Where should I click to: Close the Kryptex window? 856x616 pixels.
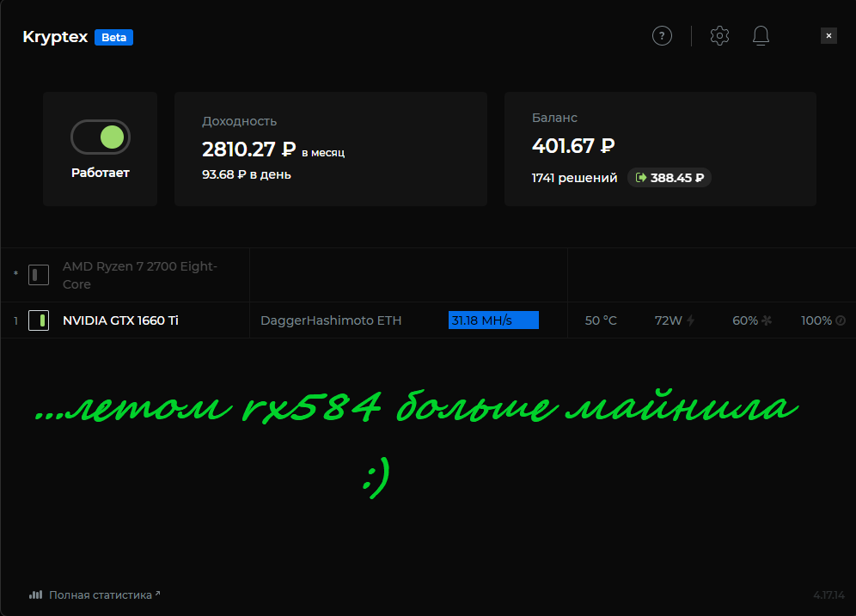(828, 36)
